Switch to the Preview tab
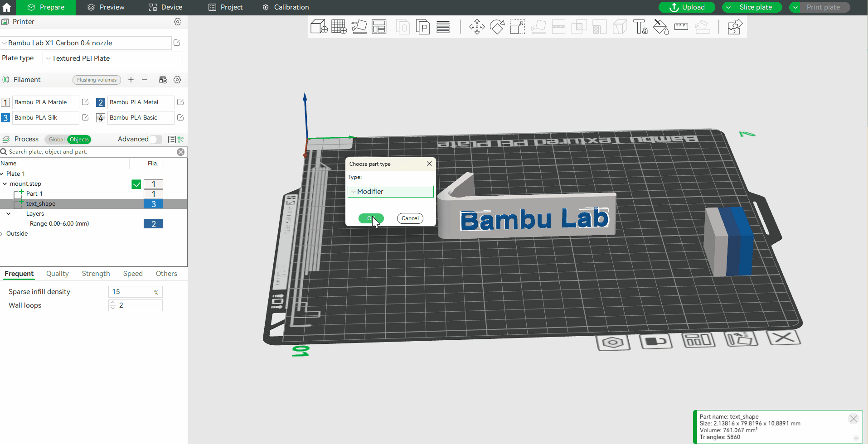868x444 pixels. coord(106,7)
